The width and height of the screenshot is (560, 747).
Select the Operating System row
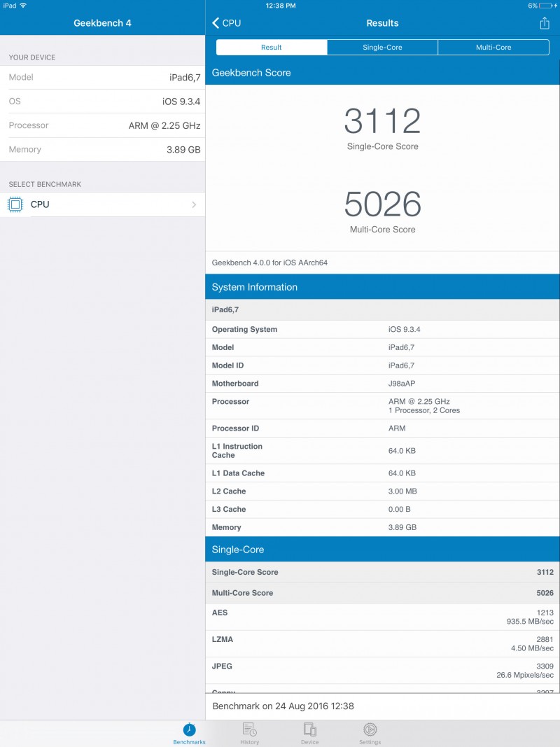click(382, 329)
